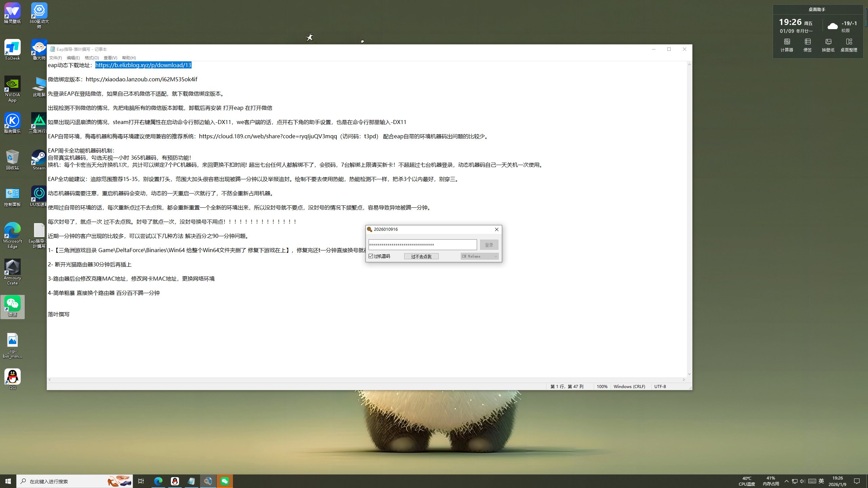The height and width of the screenshot is (488, 868).
Task: Toggle the 英 input method indicator
Action: click(x=821, y=481)
